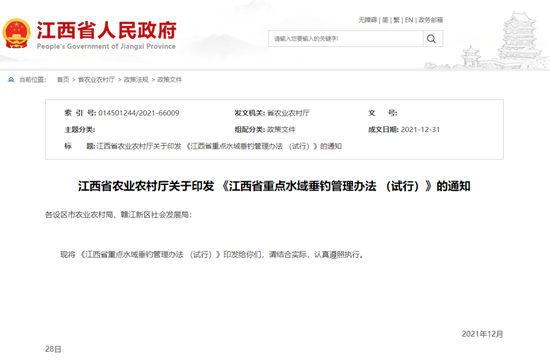Open 政务邮箱 mail link
Viewport: 550px width, 364px height.
click(x=430, y=20)
